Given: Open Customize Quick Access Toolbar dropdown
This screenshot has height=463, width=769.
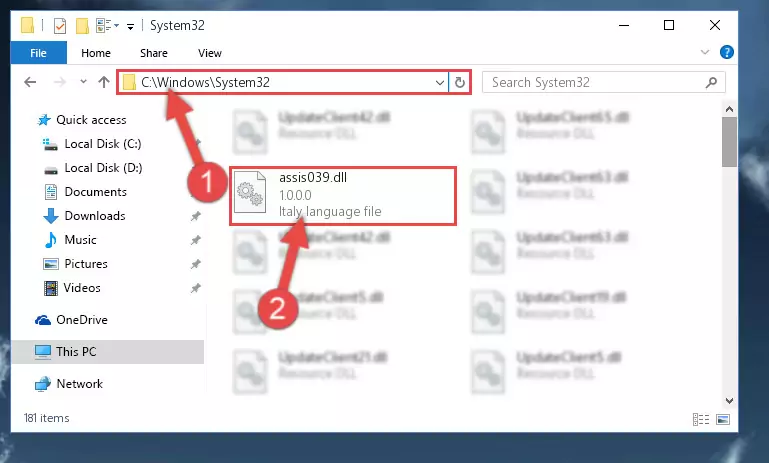Looking at the screenshot, I should click(x=130, y=26).
